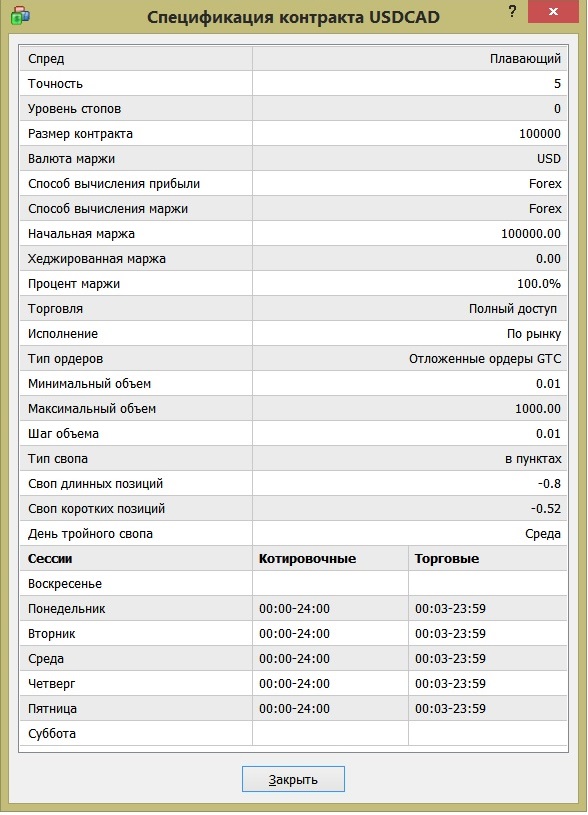This screenshot has width=588, height=815.
Task: Select the День тройного свопа label
Action: tap(90, 533)
